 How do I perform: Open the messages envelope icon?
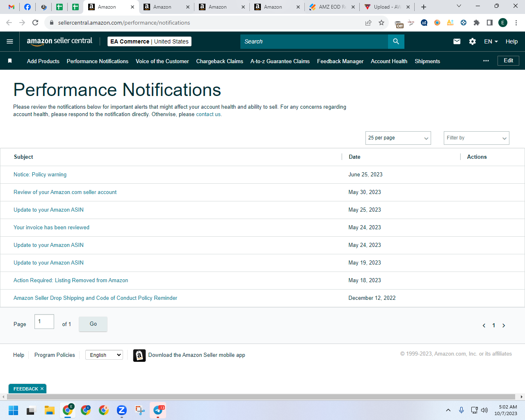[x=457, y=41]
